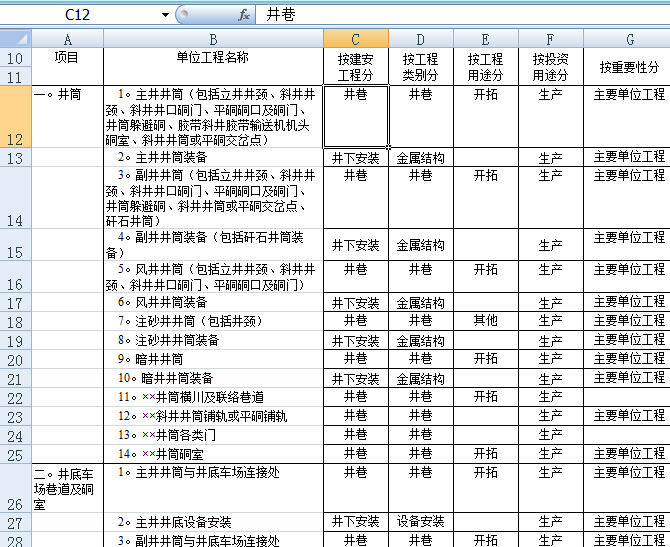This screenshot has height=547, width=670.
Task: Select row 12 header
Action: [16, 117]
